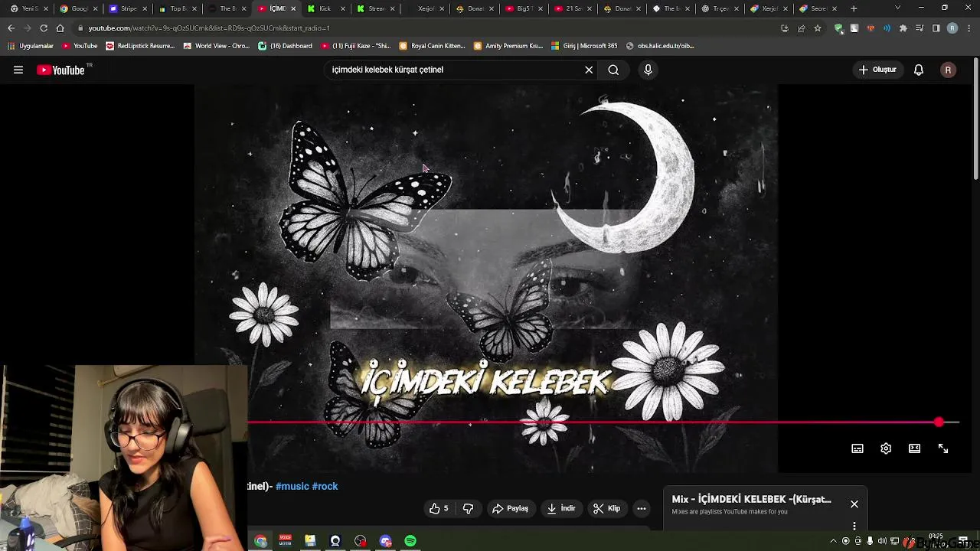Open the World View - Chro... bookmark
This screenshot has width=980, height=551.
pos(217,46)
